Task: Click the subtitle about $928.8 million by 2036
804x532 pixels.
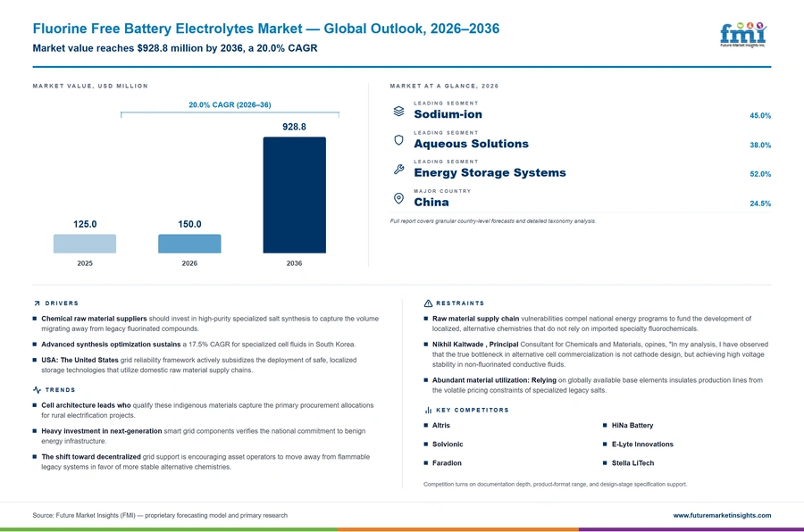Action: 175,48
